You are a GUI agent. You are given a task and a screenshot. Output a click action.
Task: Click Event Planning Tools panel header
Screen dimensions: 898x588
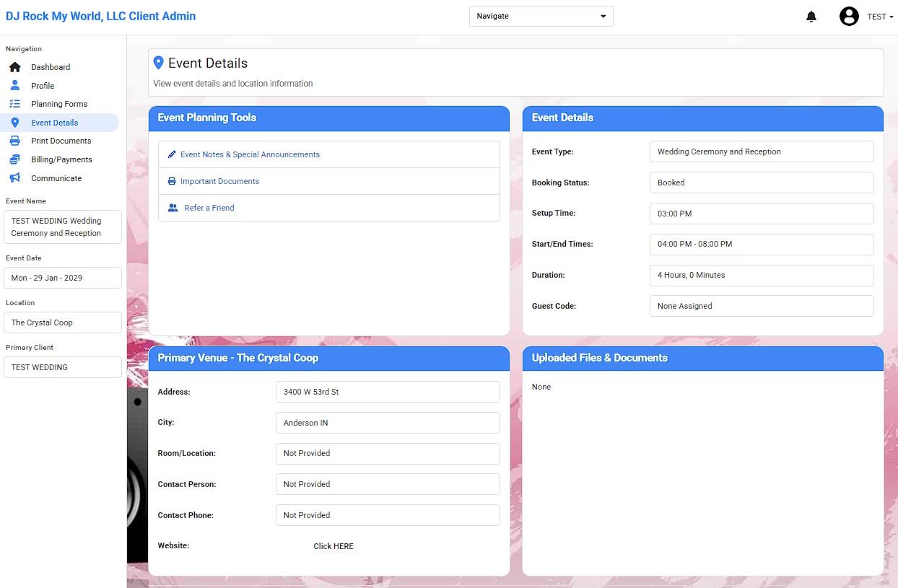329,118
